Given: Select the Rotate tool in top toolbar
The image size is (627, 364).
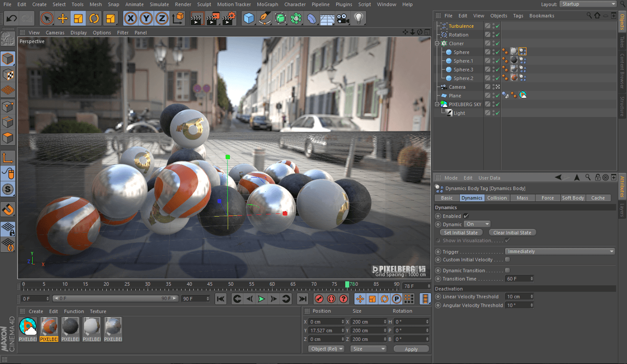Looking at the screenshot, I should pos(94,19).
